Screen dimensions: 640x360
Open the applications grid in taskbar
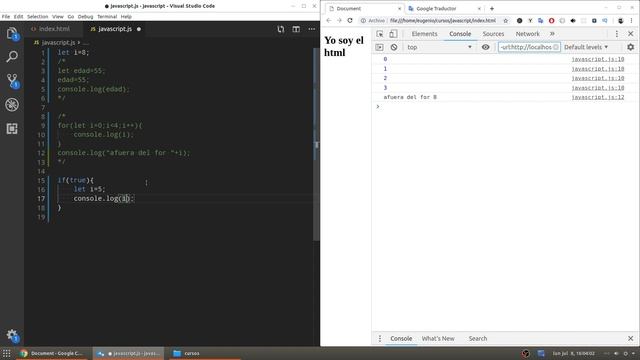(7, 353)
